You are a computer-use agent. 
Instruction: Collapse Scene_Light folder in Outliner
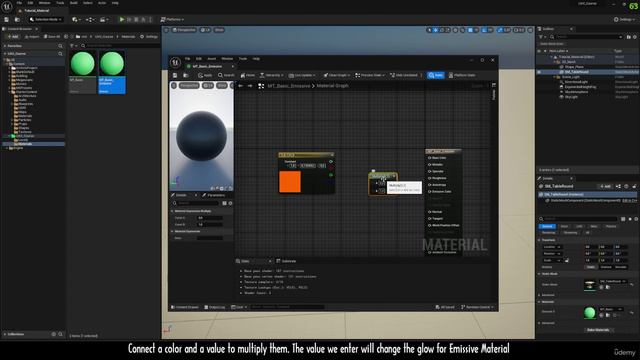pos(555,77)
